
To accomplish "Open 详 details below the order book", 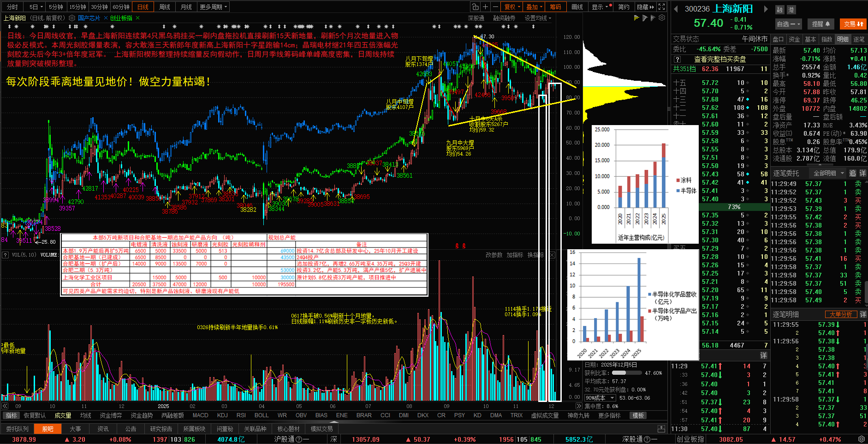I will pyautogui.click(x=763, y=355).
